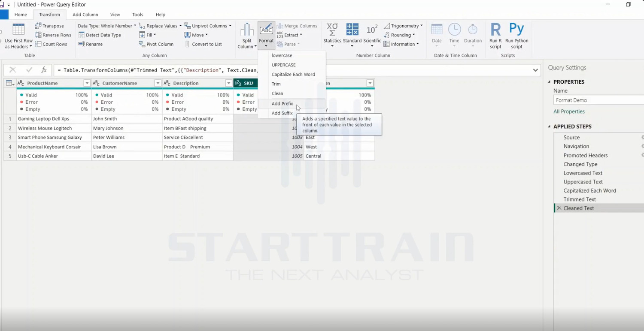Click Detect Data Type
Screen dimensions: 644x331
[100, 35]
